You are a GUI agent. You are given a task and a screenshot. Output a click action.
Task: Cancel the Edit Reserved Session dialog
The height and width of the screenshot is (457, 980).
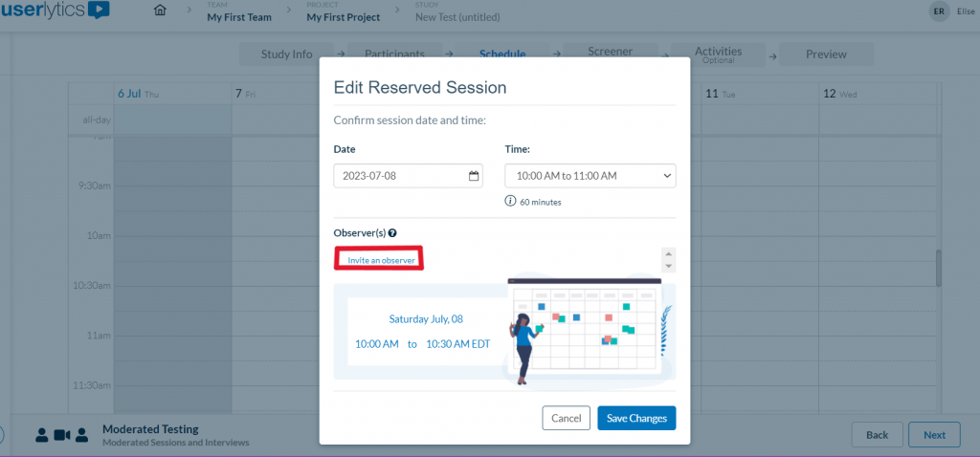coord(566,418)
